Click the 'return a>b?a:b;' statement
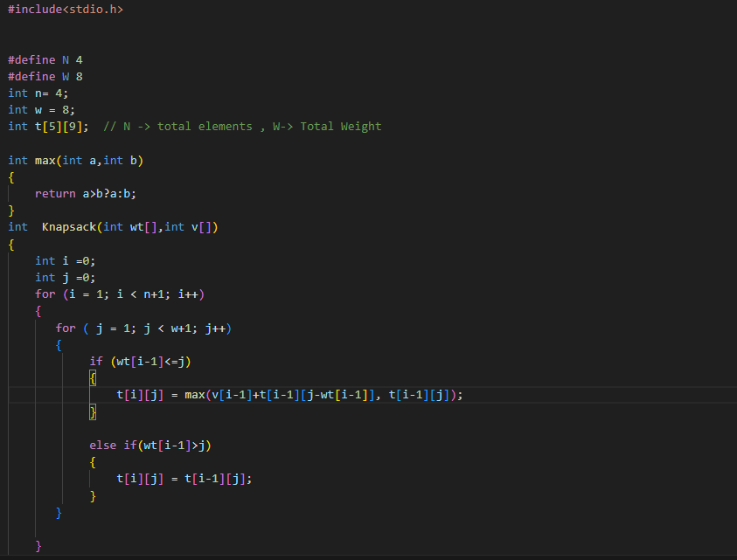 click(86, 194)
